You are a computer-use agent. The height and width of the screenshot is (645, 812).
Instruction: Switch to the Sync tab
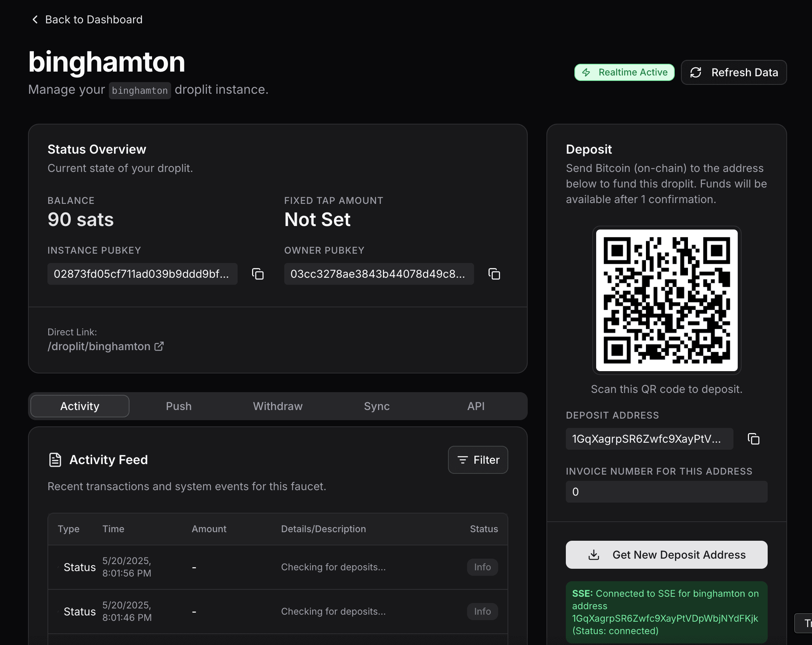[376, 406]
